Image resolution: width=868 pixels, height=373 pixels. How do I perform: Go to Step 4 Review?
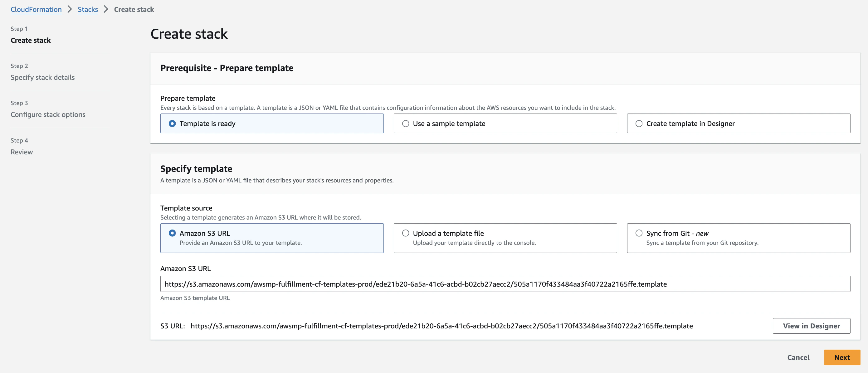coord(22,152)
